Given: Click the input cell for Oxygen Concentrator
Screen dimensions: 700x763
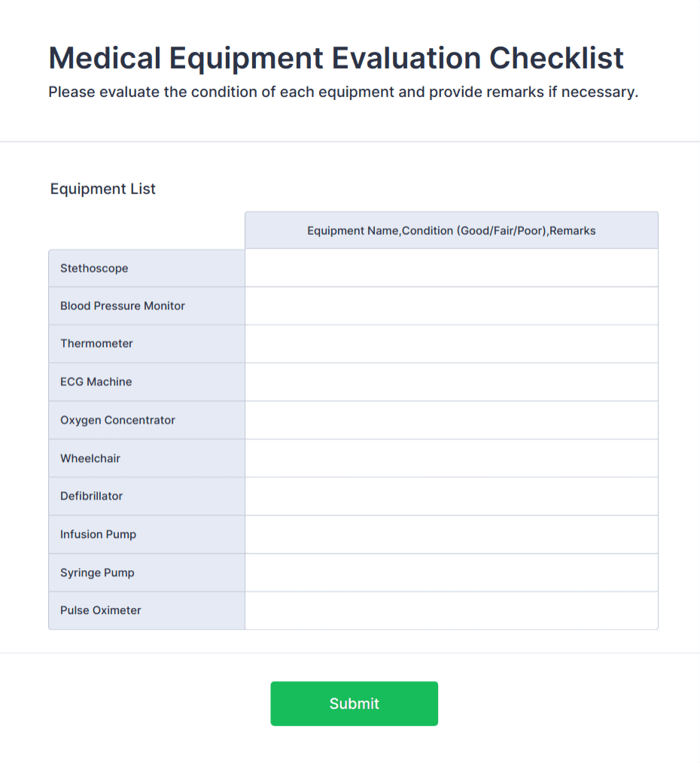Looking at the screenshot, I should pos(451,420).
